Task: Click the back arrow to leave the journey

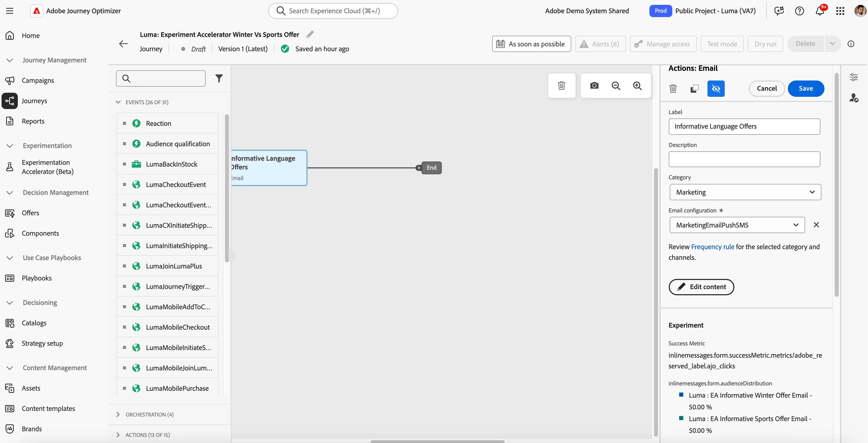Action: pos(123,44)
